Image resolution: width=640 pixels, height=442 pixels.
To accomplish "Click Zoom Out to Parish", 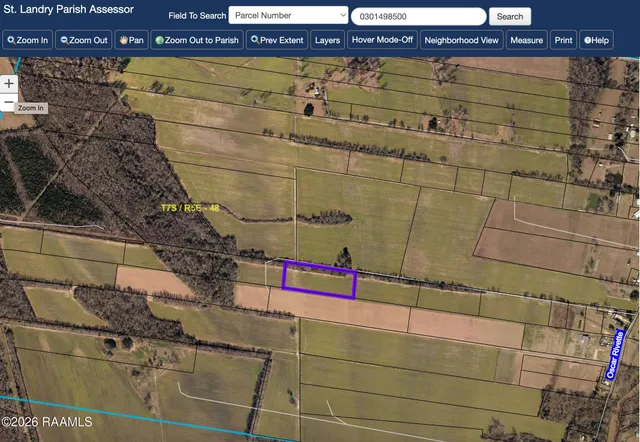I will [197, 40].
